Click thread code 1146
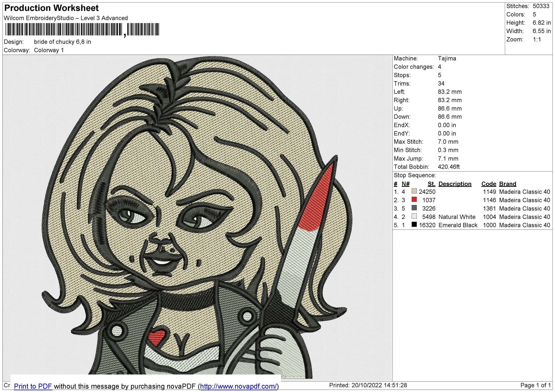Screen dimensions: 555x392 click(489, 200)
